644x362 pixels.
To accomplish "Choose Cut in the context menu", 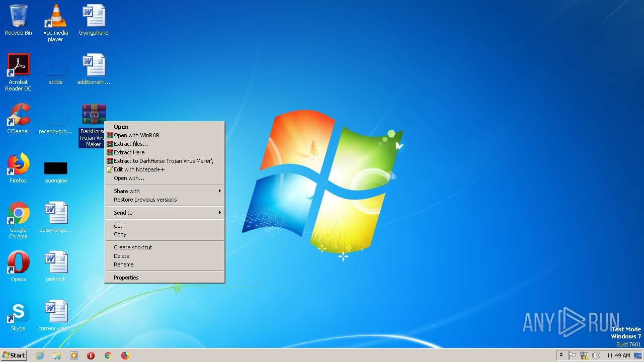I will pos(165,226).
